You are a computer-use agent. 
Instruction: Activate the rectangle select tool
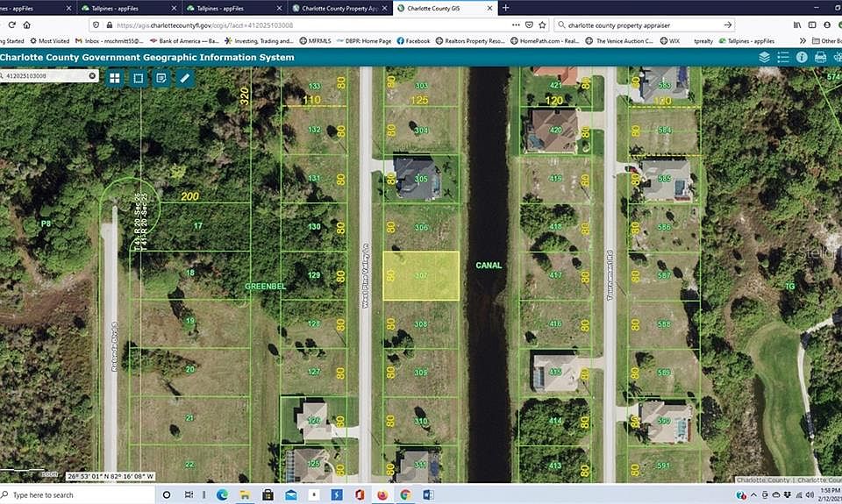pyautogui.click(x=138, y=78)
